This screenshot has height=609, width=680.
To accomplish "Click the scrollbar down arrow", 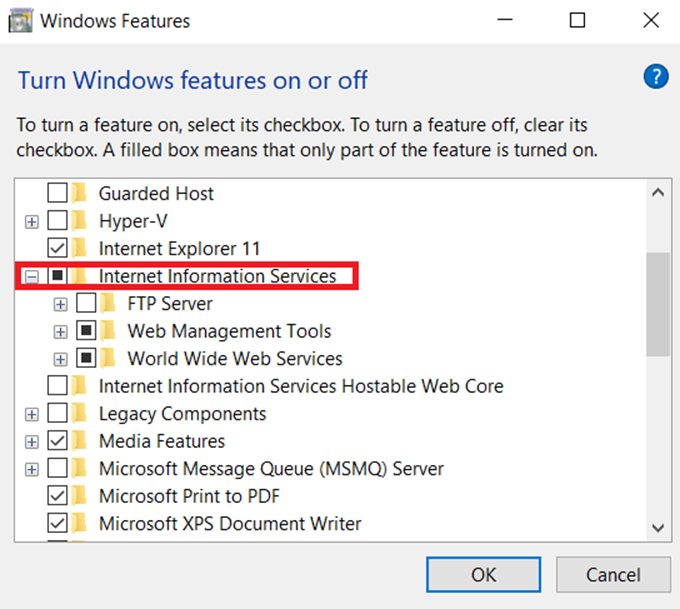I will point(658,528).
